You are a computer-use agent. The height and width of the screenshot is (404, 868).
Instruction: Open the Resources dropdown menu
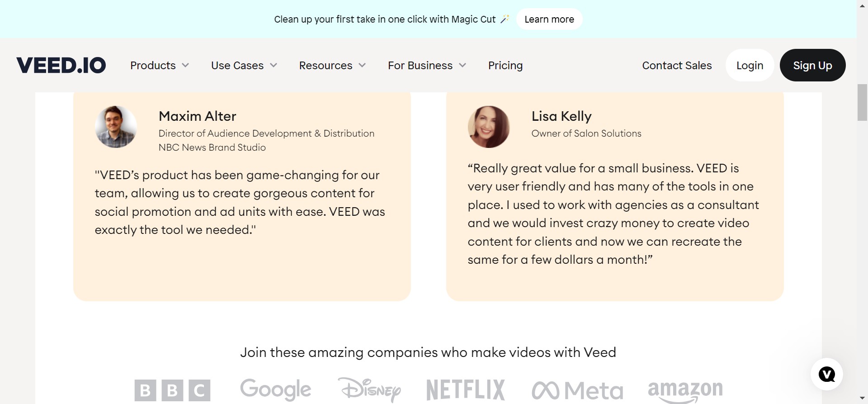tap(332, 66)
